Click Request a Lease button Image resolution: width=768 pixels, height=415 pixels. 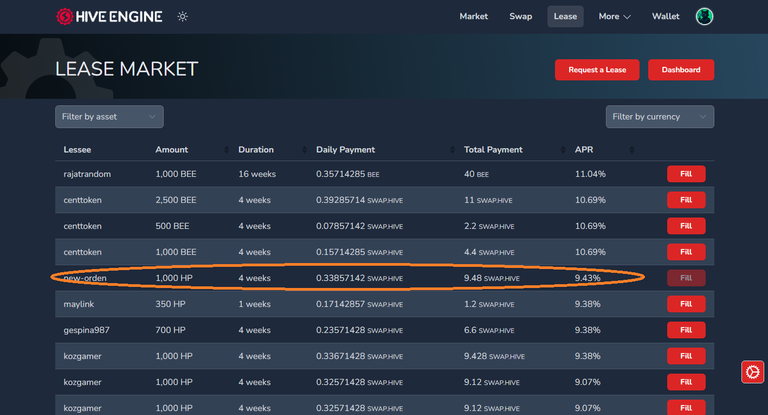[x=597, y=70]
